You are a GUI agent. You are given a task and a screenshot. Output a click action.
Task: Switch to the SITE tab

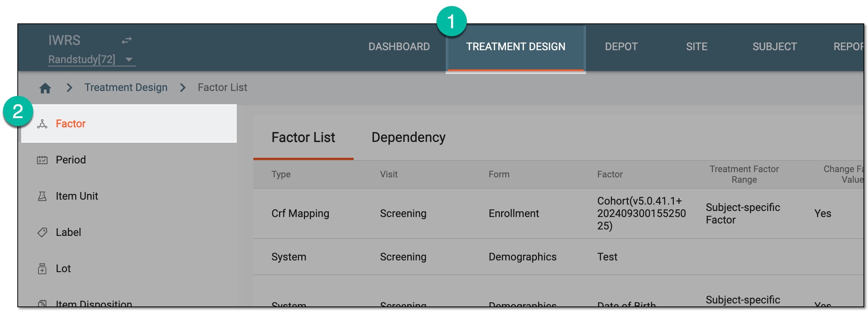click(x=696, y=46)
